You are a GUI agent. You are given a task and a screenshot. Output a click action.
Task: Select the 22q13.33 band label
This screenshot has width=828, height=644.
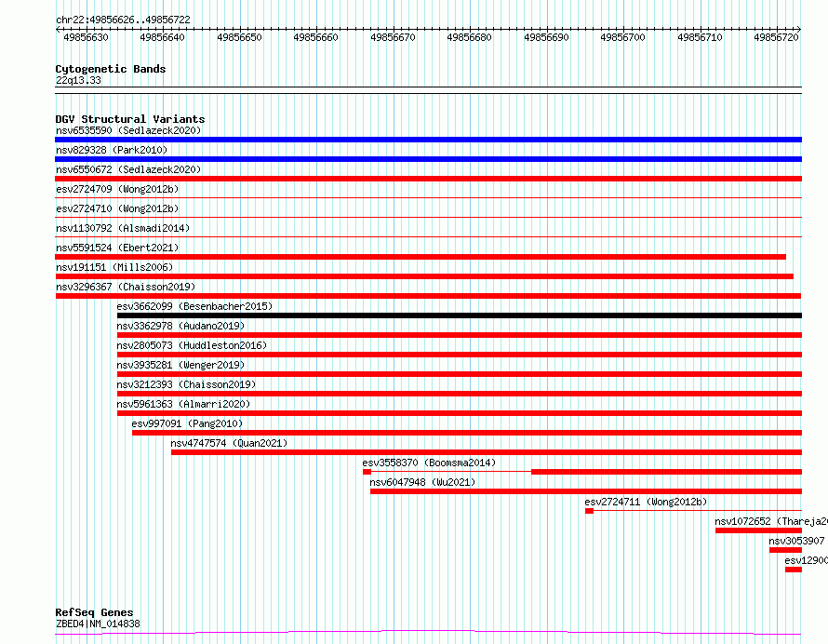pyautogui.click(x=78, y=80)
